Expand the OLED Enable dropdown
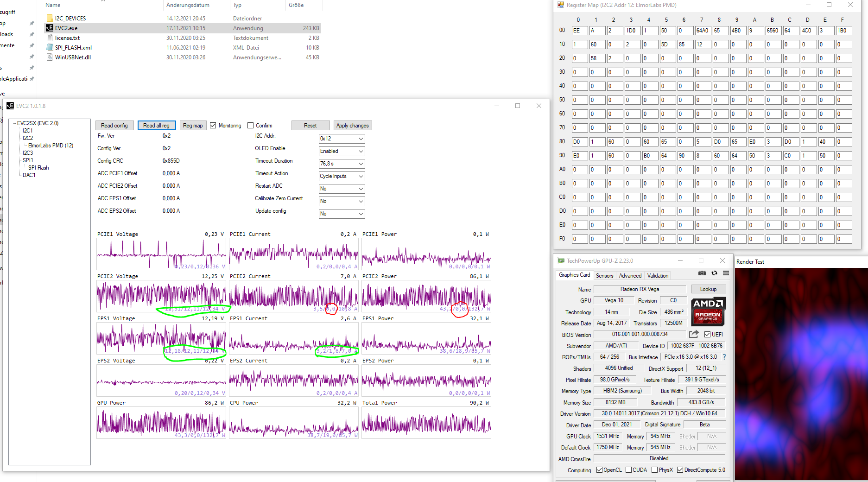Image resolution: width=868 pixels, height=482 pixels. point(342,151)
